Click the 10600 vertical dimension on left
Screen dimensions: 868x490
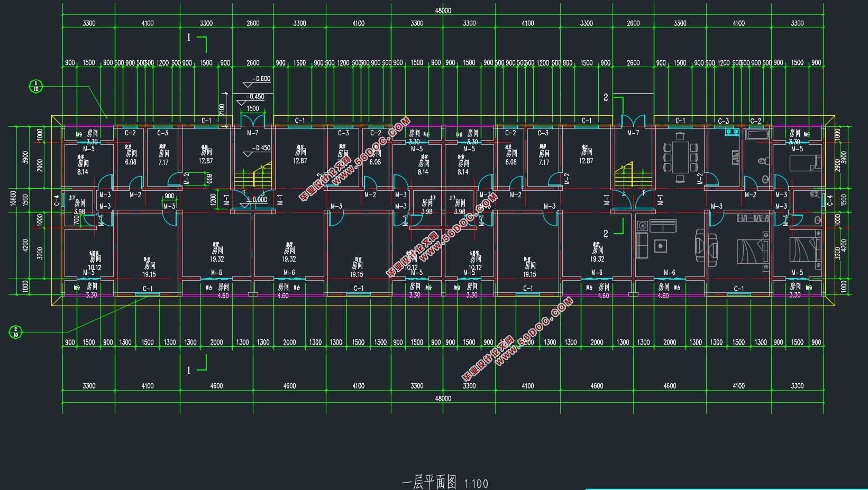click(13, 200)
